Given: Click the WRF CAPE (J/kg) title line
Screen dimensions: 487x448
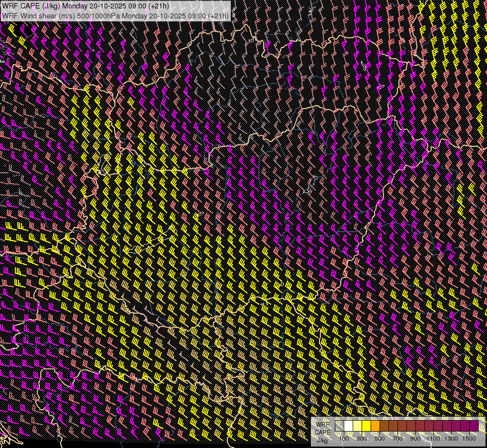Looking at the screenshot, I should 85,6.
